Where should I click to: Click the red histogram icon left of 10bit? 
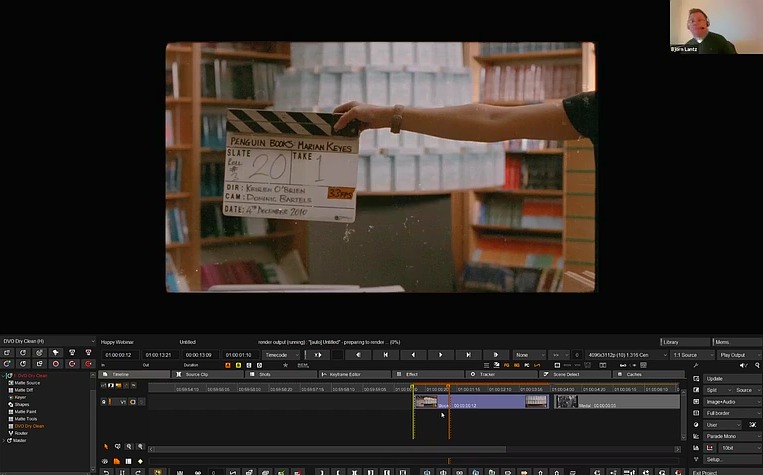[x=710, y=448]
